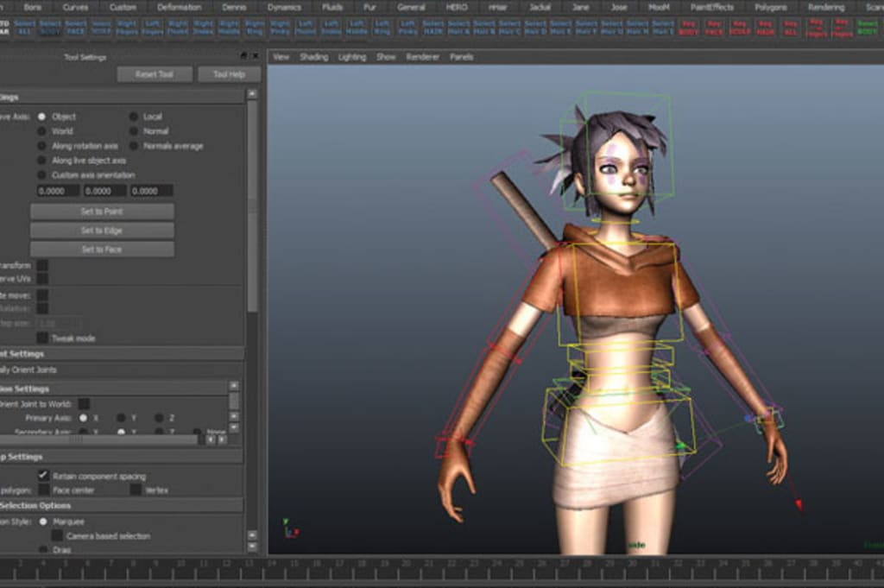
Task: Choose Along rotation axis option
Action: pos(41,146)
